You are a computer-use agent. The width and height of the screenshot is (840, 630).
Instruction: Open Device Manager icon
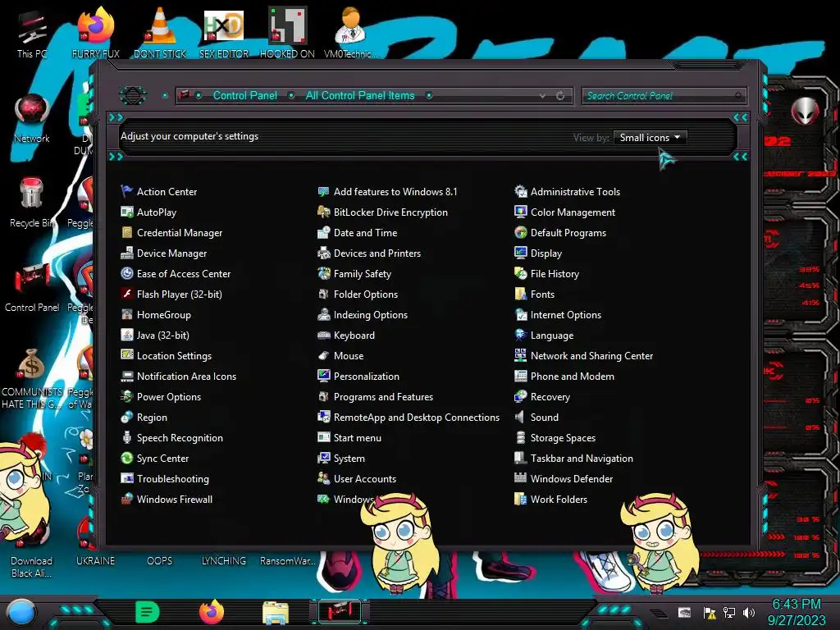point(127,253)
